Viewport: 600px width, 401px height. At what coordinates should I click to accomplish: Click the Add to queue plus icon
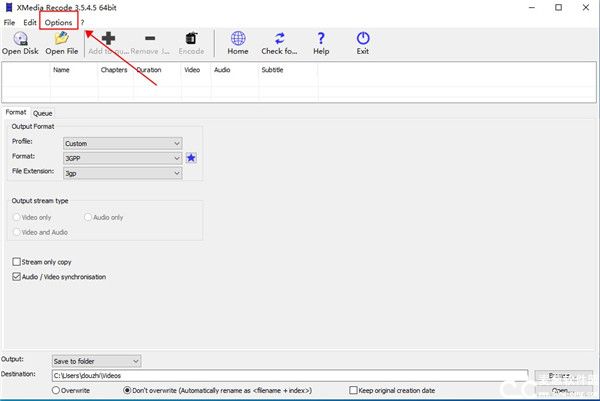(x=108, y=38)
